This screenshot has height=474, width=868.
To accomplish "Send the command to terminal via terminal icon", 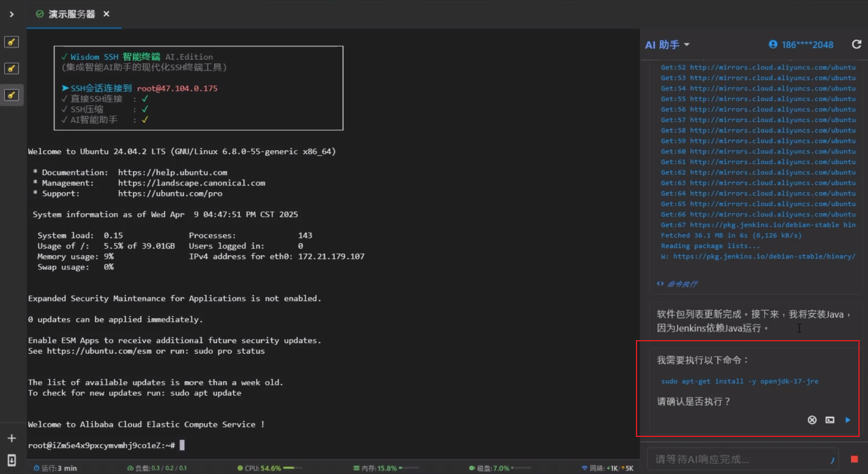I will [x=830, y=420].
